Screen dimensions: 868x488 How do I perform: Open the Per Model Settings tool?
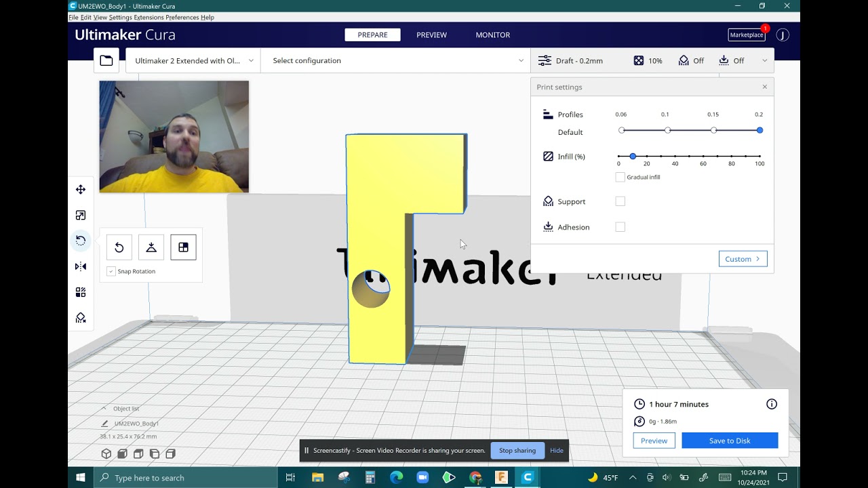click(x=81, y=292)
